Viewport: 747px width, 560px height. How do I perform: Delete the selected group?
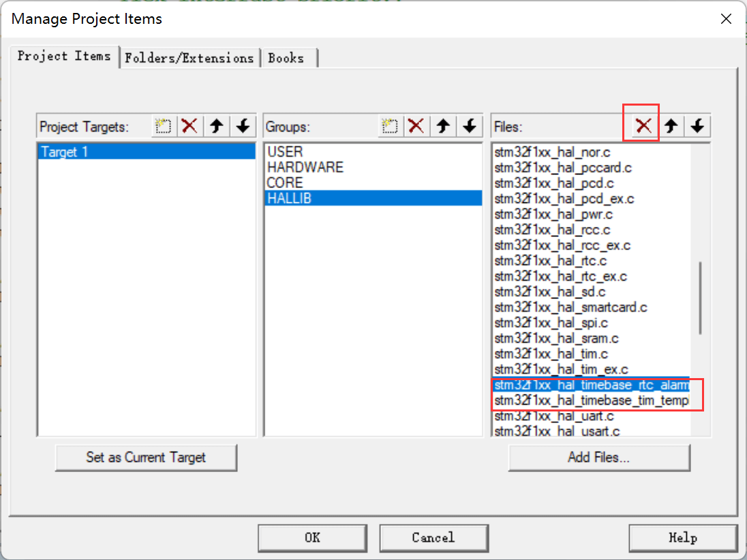[416, 126]
